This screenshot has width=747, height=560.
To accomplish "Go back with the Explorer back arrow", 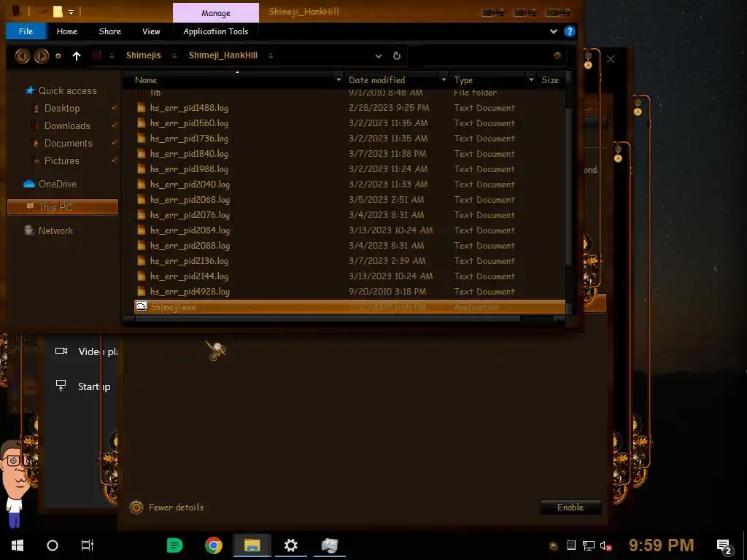I will click(22, 55).
